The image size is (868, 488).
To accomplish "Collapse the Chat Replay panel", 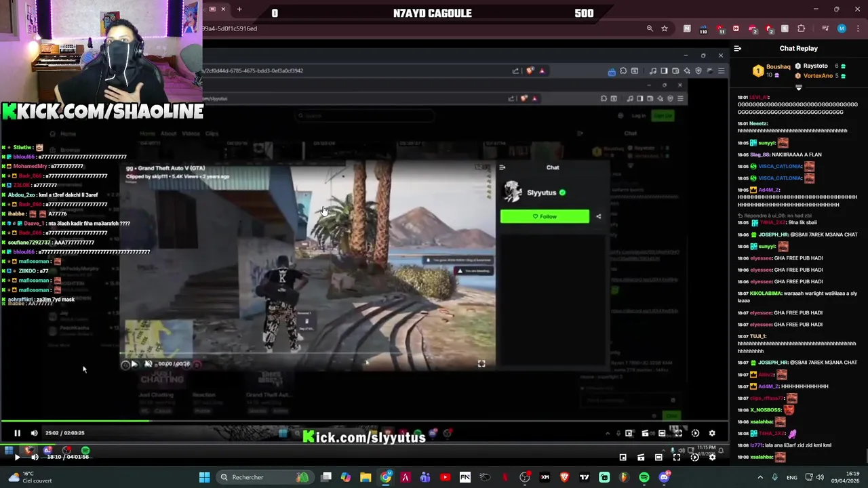I will point(738,48).
